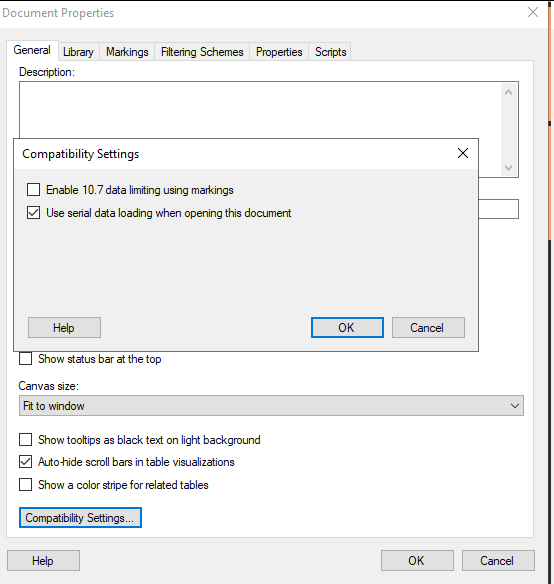Image resolution: width=554 pixels, height=584 pixels.
Task: Check Show a color stripe for related tables
Action: click(x=25, y=485)
